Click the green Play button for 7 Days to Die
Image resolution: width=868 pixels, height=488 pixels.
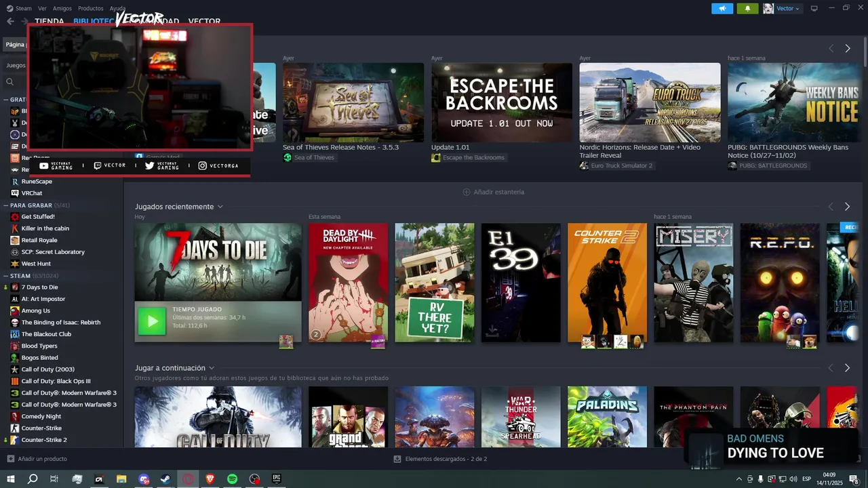(x=152, y=321)
